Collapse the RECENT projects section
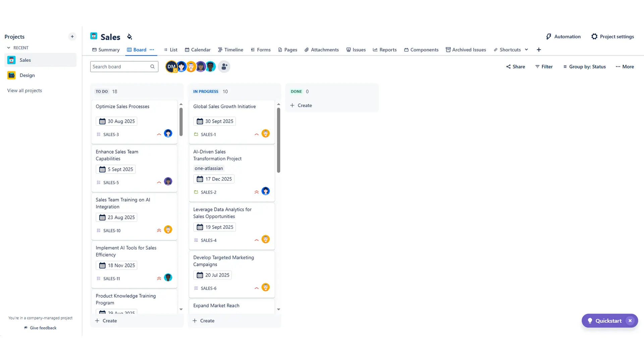This screenshot has height=362, width=644. click(9, 48)
